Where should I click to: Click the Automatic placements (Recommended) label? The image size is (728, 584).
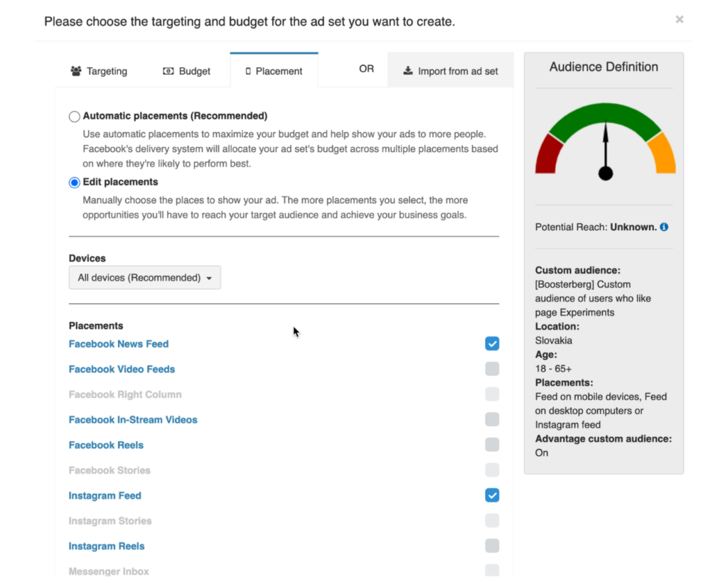(x=175, y=116)
